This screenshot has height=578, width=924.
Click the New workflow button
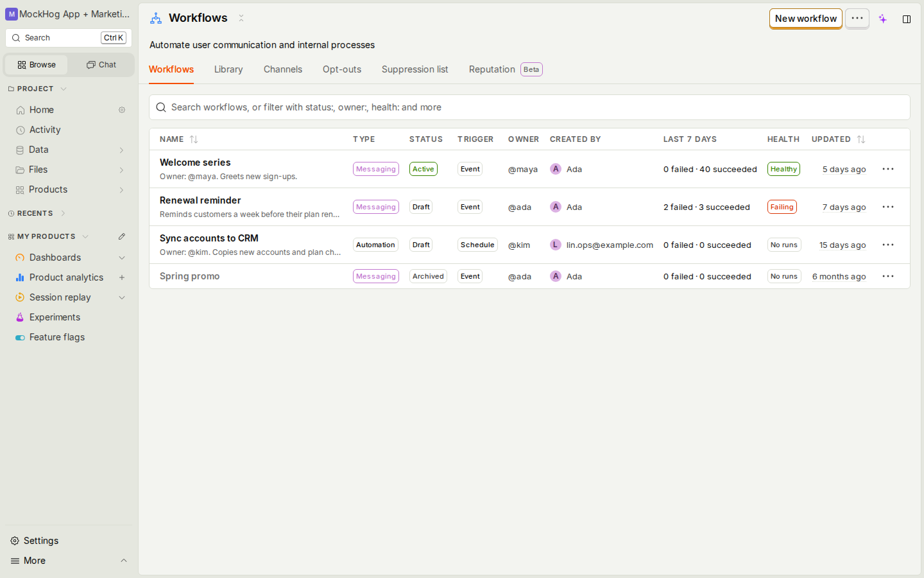tap(806, 19)
